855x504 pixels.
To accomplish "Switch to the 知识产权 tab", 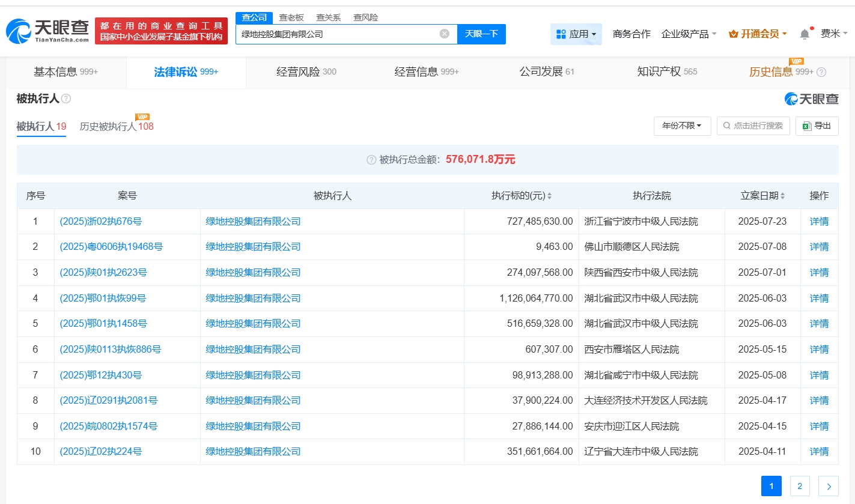I will (x=667, y=72).
